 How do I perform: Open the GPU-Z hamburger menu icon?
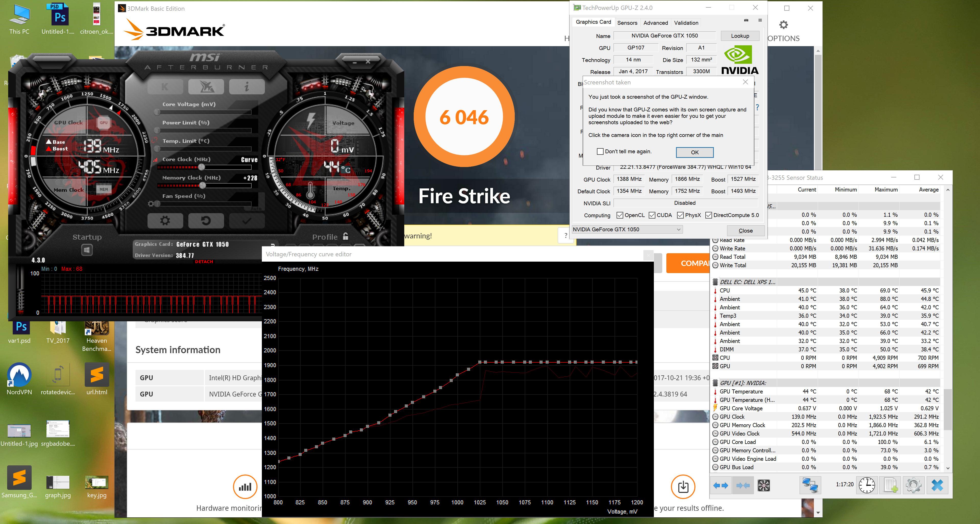coord(760,20)
